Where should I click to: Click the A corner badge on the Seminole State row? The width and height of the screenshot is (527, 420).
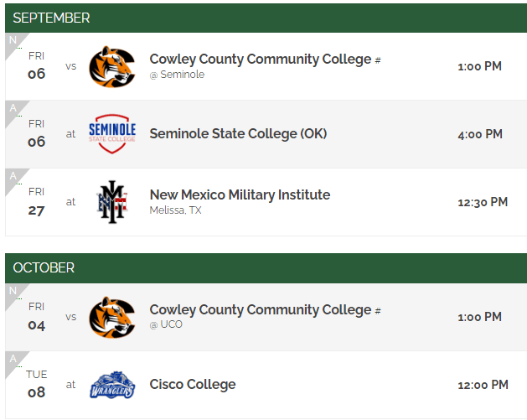coord(12,107)
